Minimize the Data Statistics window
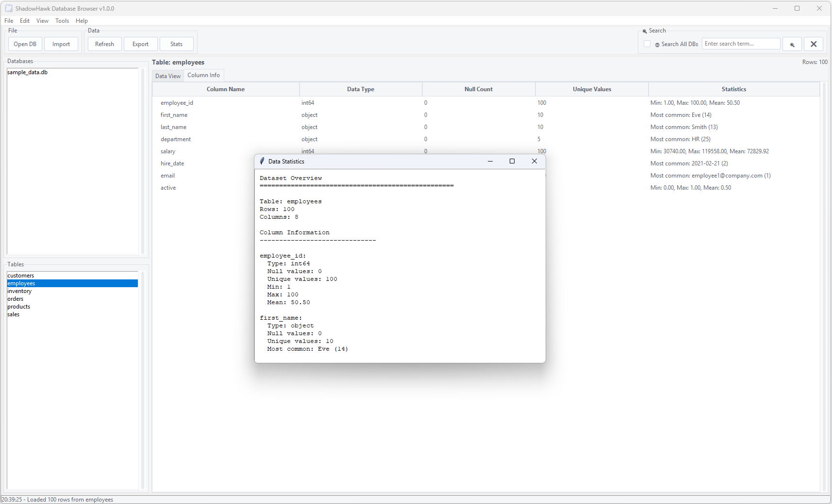The width and height of the screenshot is (832, 504). 490,161
